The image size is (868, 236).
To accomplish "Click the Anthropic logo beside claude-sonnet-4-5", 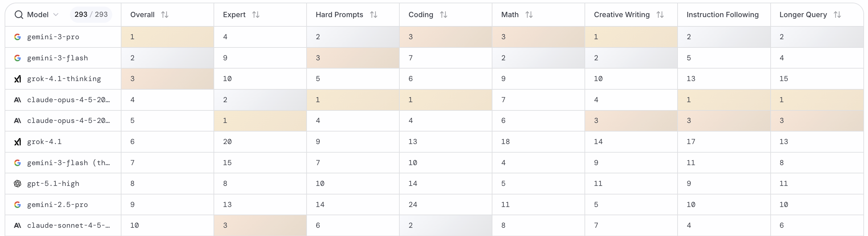I will point(17,225).
